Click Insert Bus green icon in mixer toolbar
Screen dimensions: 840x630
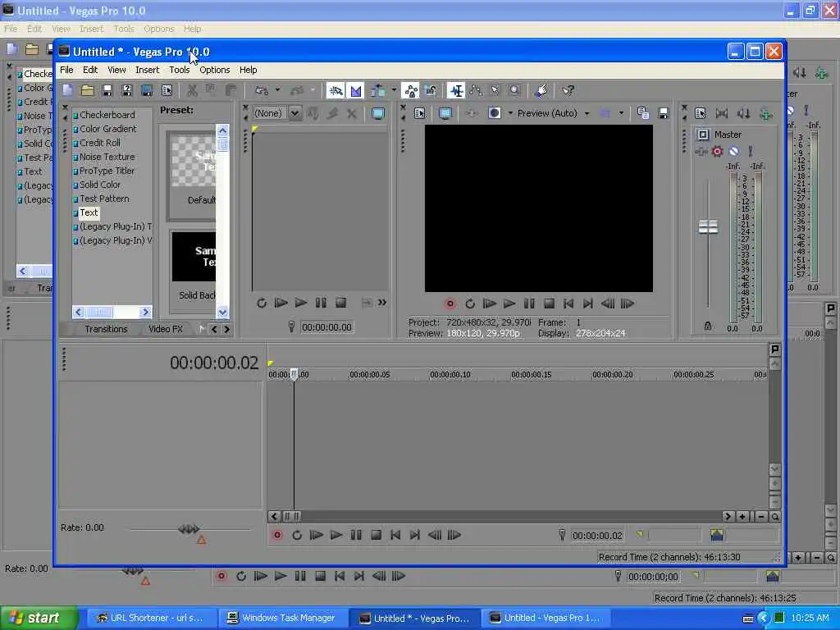tap(766, 113)
